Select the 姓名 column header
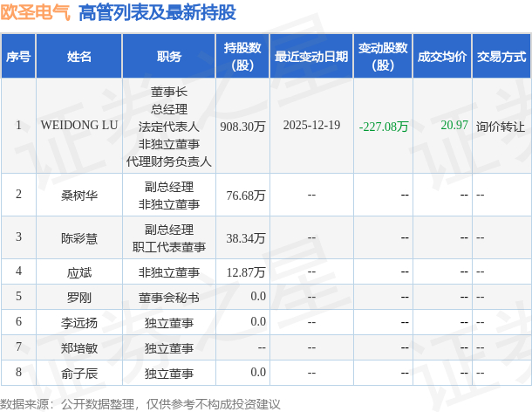532x412 pixels. (x=79, y=57)
